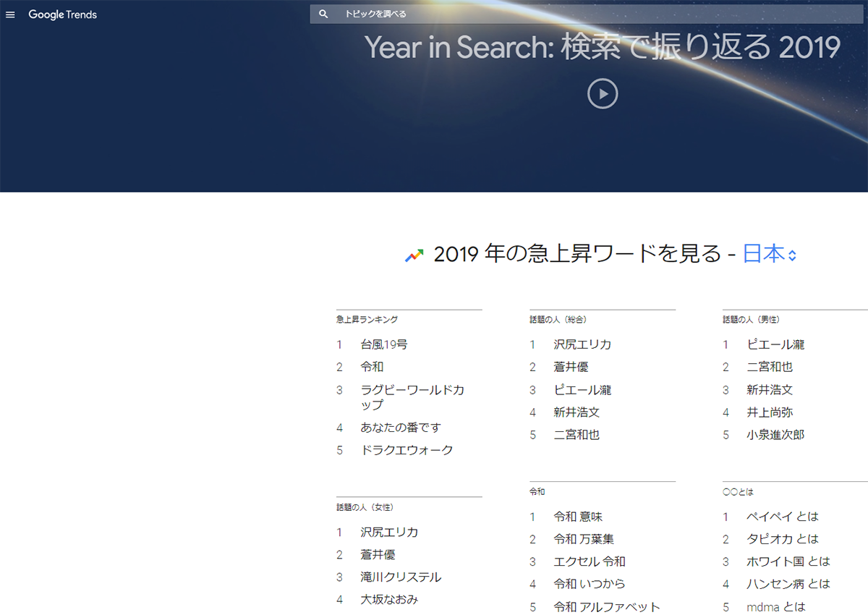868x615 pixels.
Task: Open the ○○とは category heading
Action: tap(738, 491)
